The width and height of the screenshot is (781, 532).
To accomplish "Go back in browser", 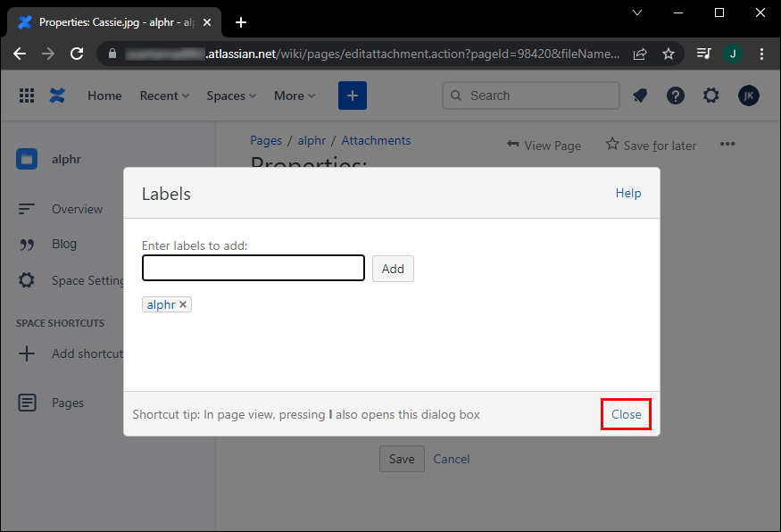I will tap(20, 54).
